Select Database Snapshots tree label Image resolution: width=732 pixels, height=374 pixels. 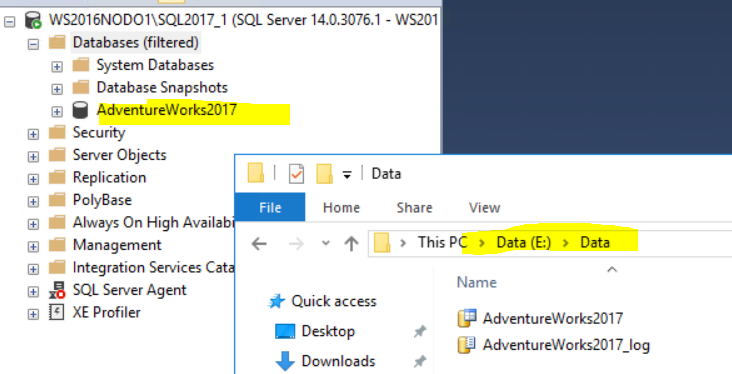(x=162, y=87)
